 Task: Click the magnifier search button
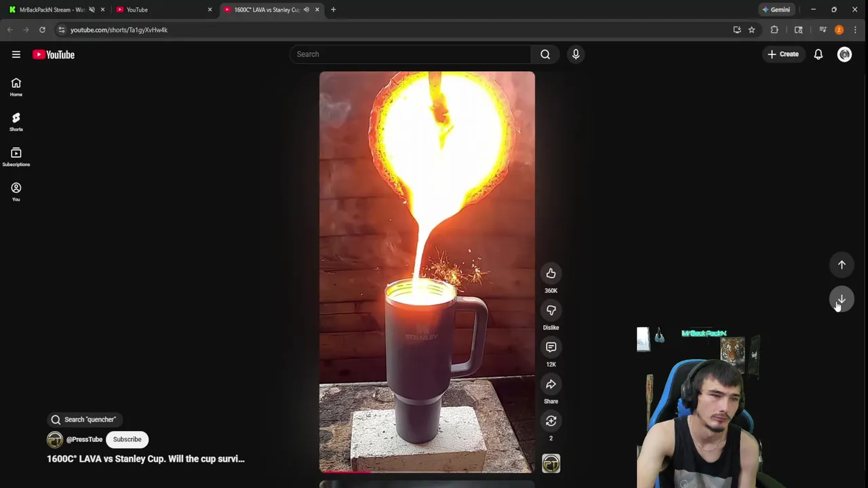point(545,54)
